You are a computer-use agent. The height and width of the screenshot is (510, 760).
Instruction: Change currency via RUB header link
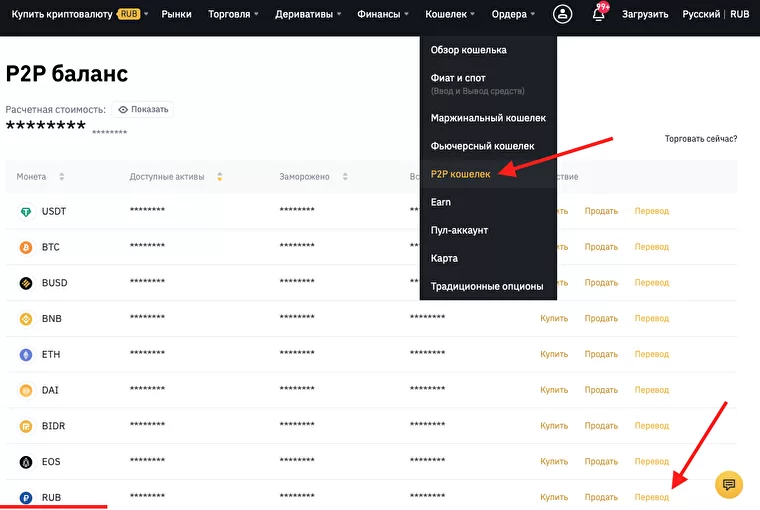pos(740,14)
